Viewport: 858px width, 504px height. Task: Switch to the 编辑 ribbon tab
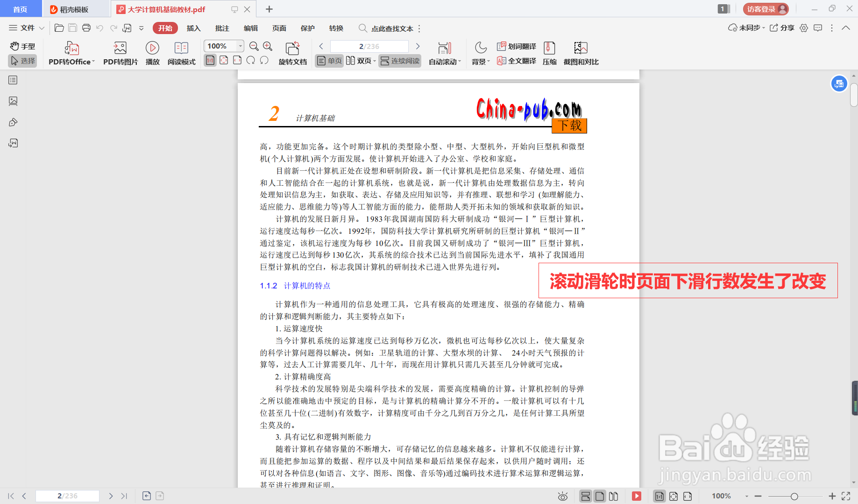pyautogui.click(x=250, y=28)
